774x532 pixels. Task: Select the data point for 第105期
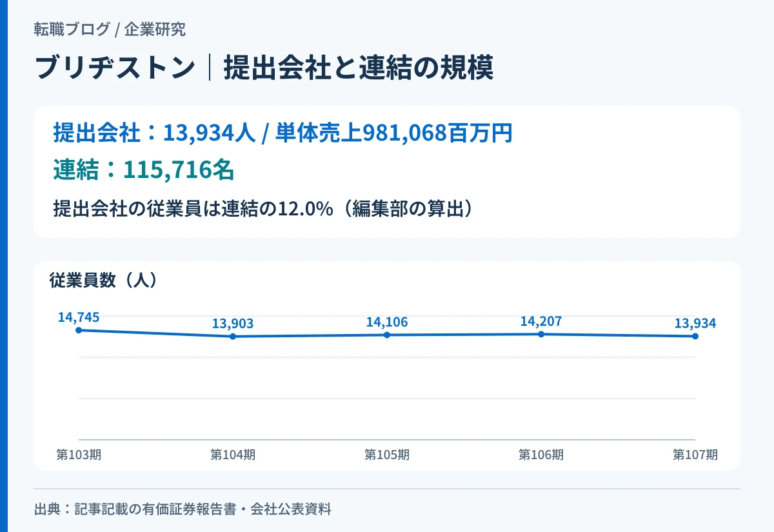[387, 335]
